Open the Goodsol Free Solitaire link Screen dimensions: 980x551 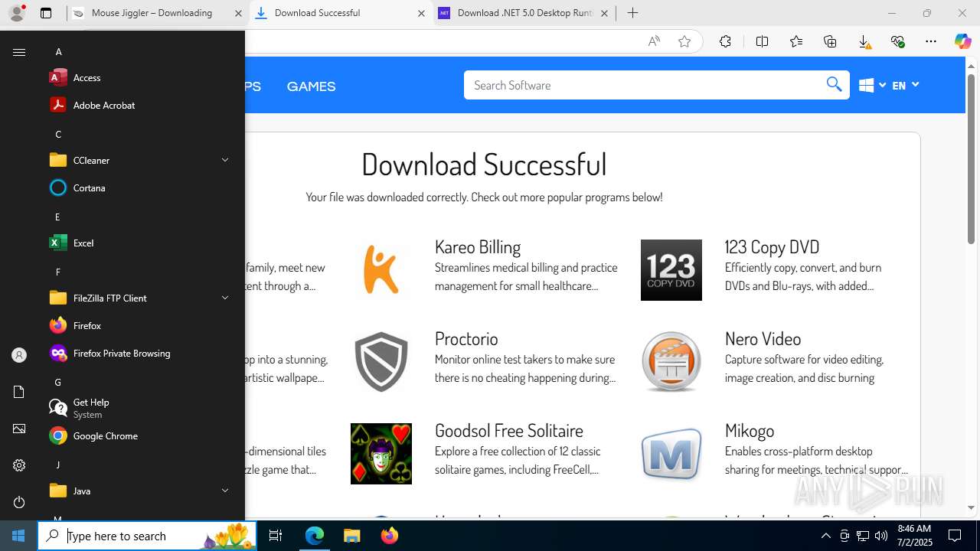click(x=509, y=430)
